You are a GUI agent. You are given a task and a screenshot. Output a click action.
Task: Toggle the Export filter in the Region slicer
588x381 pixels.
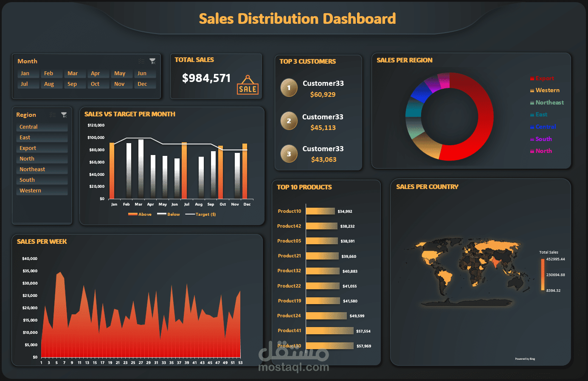(x=42, y=148)
